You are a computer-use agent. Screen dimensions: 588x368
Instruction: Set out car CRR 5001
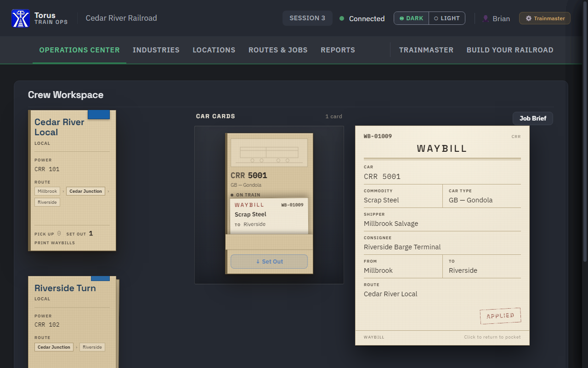pos(269,261)
